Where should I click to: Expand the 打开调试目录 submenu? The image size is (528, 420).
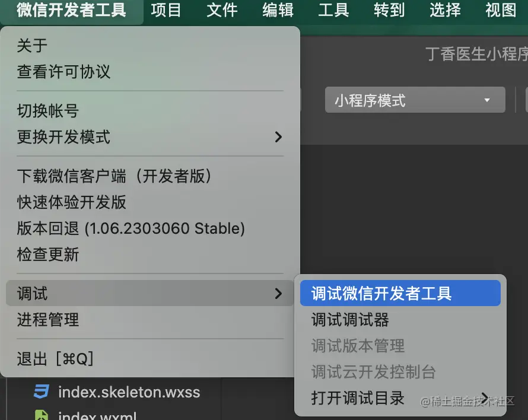[400, 398]
